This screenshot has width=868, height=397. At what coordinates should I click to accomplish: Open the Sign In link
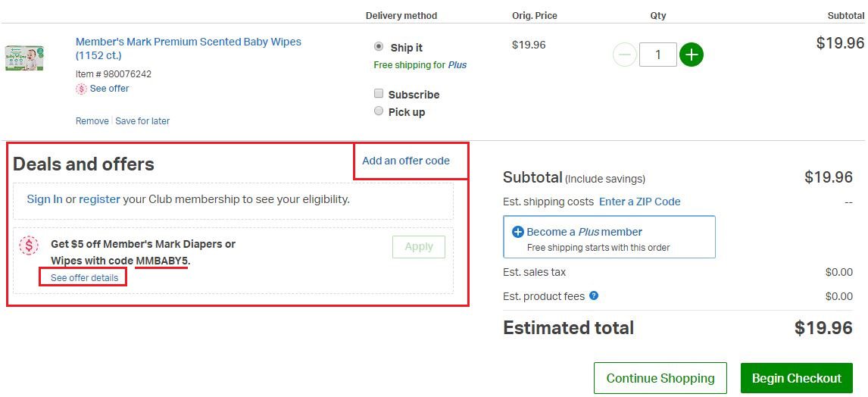tap(45, 199)
